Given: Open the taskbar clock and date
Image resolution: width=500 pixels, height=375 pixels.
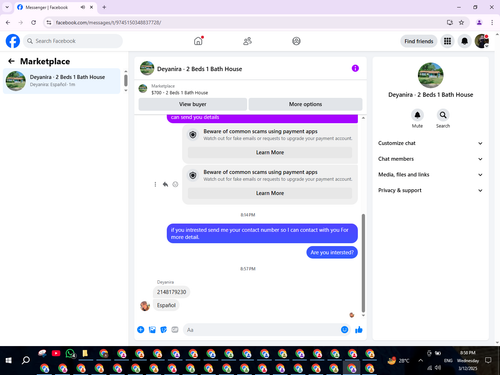Looking at the screenshot, I should [468, 360].
